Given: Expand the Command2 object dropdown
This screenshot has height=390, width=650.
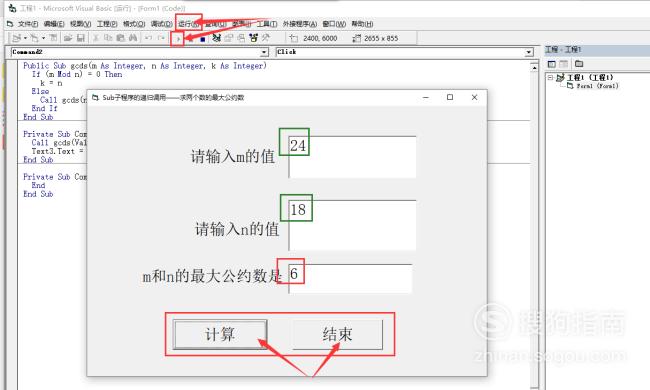Looking at the screenshot, I should click(264, 52).
